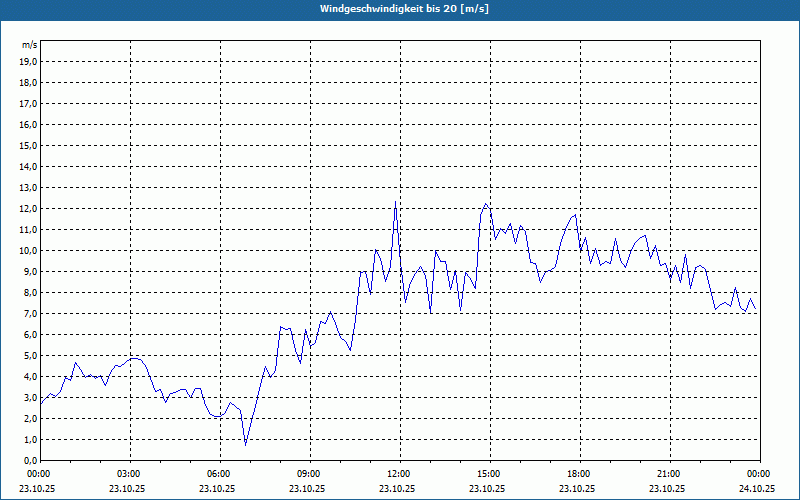Click the 'm/s' unit label on the axis
This screenshot has width=800, height=500.
(x=30, y=45)
